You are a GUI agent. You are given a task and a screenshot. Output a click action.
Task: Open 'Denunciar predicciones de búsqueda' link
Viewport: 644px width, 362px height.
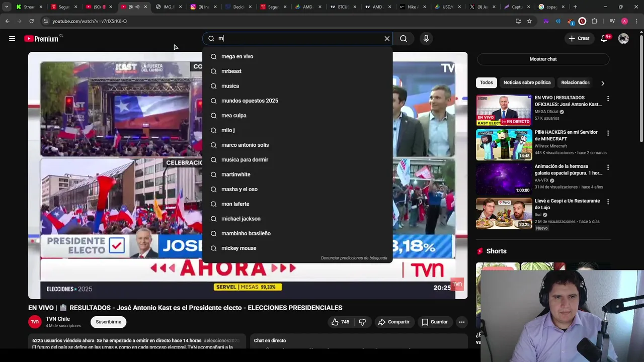coord(354,258)
